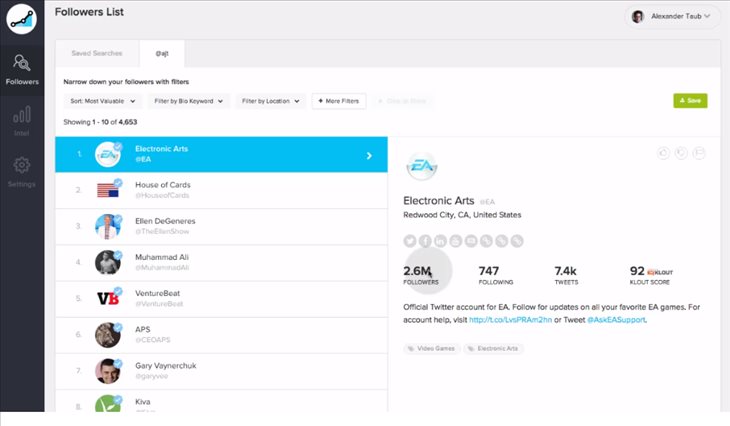
Task: Open the Intel bar-chart section
Action: [22, 120]
